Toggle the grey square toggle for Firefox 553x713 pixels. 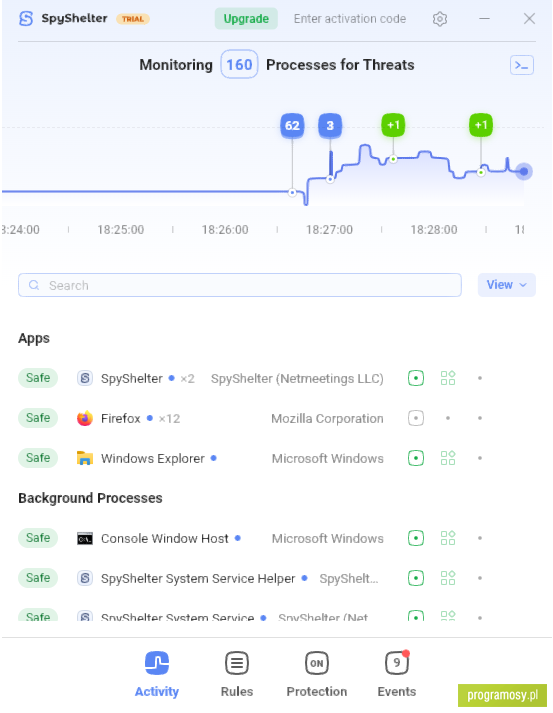click(416, 418)
